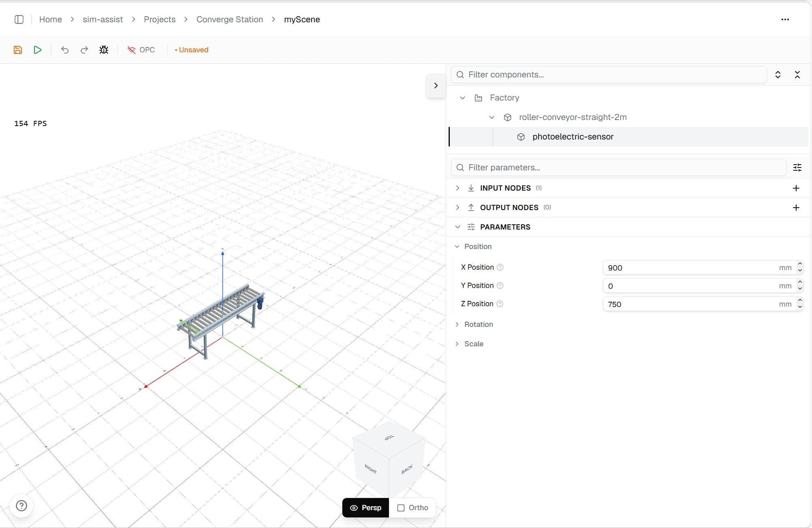The image size is (812, 528).
Task: Collapse the Factory tree node
Action: pos(462,98)
